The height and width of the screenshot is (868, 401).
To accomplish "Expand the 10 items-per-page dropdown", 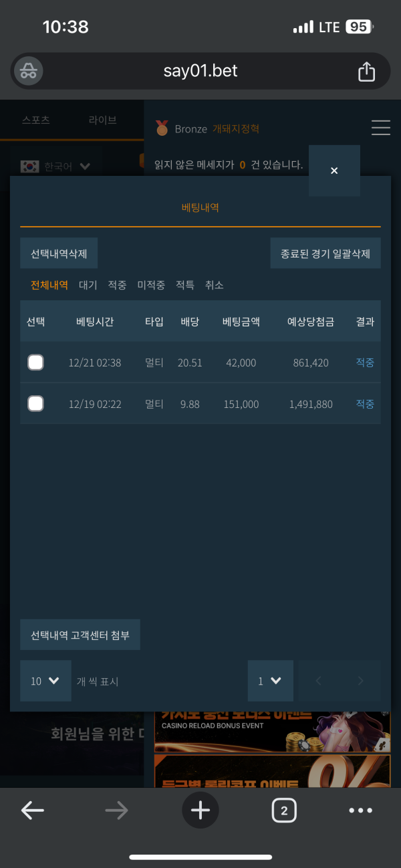I will (x=45, y=681).
